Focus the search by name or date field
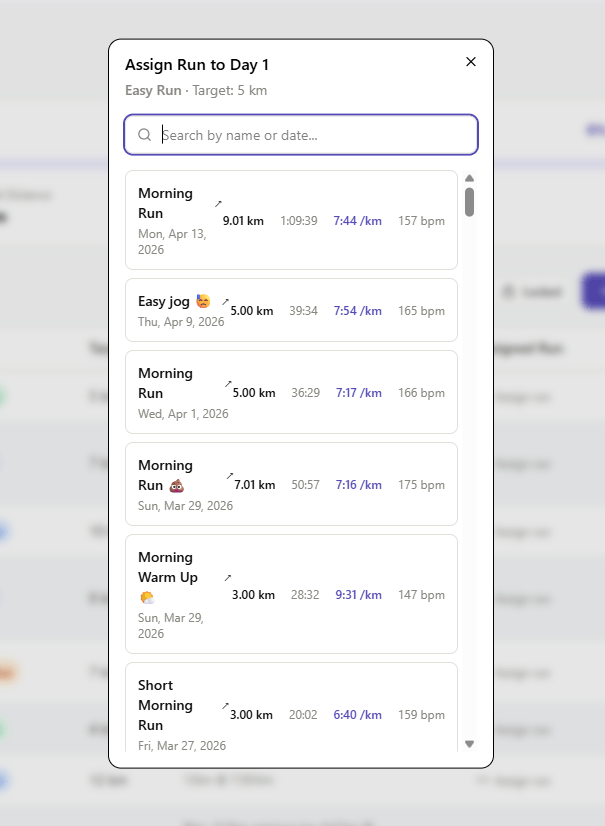The image size is (605, 826). pyautogui.click(x=301, y=135)
